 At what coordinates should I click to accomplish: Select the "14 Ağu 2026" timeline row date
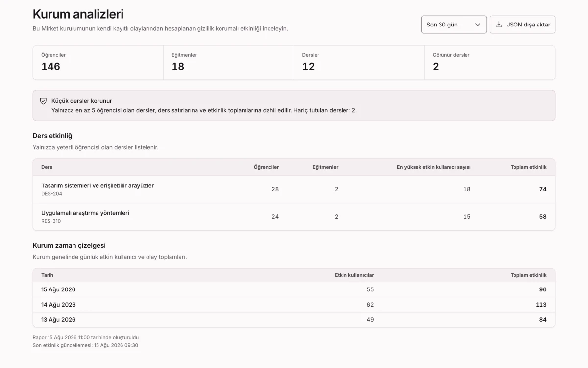(58, 305)
